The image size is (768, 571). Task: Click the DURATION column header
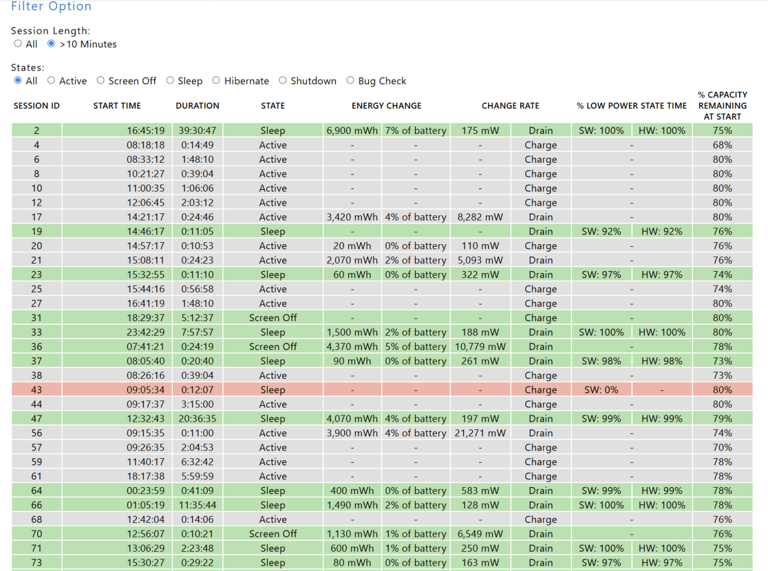pyautogui.click(x=197, y=106)
